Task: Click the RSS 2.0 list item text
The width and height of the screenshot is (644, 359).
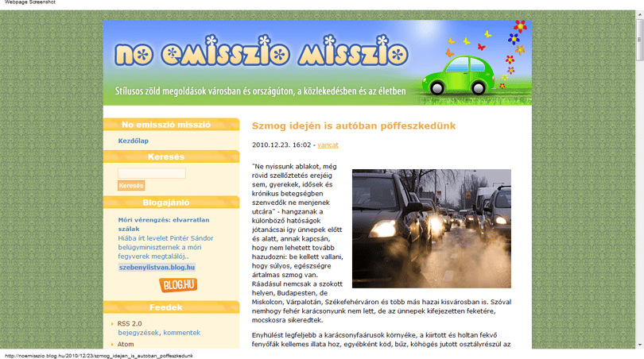Action: click(x=130, y=324)
